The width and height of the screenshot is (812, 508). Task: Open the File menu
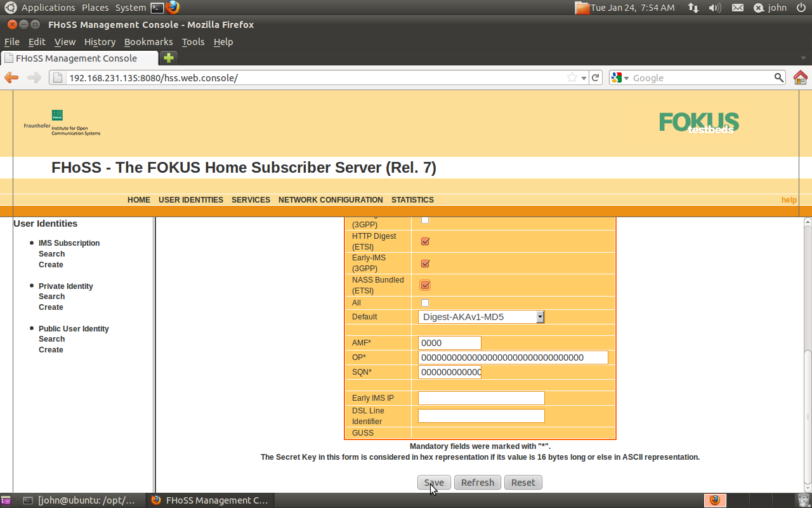pyautogui.click(x=12, y=42)
